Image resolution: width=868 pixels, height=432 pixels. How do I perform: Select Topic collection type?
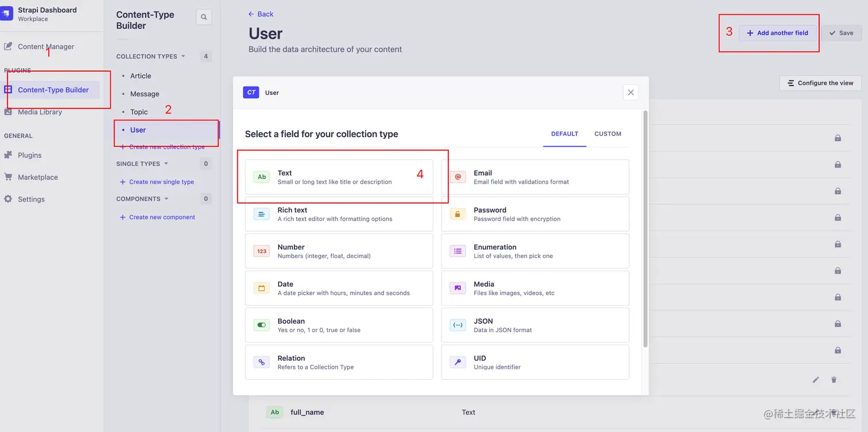coord(139,112)
